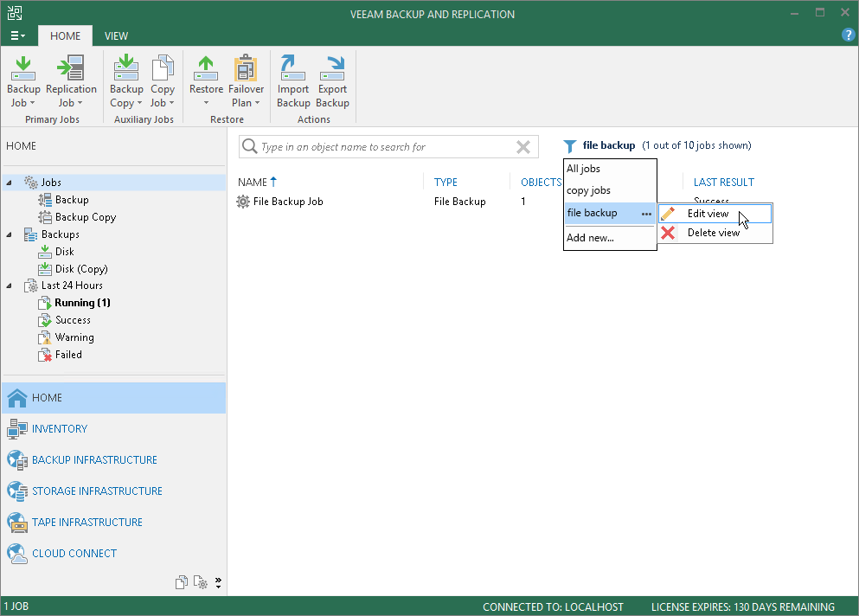Screen dimensions: 859x616
Task: Switch to the VIEW ribbon tab
Action: click(x=116, y=35)
